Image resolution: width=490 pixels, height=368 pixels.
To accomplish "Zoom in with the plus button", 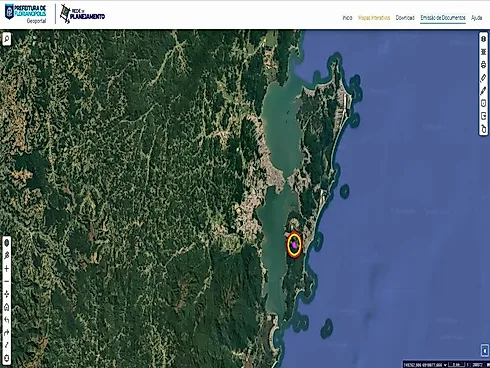I will coord(7,269).
